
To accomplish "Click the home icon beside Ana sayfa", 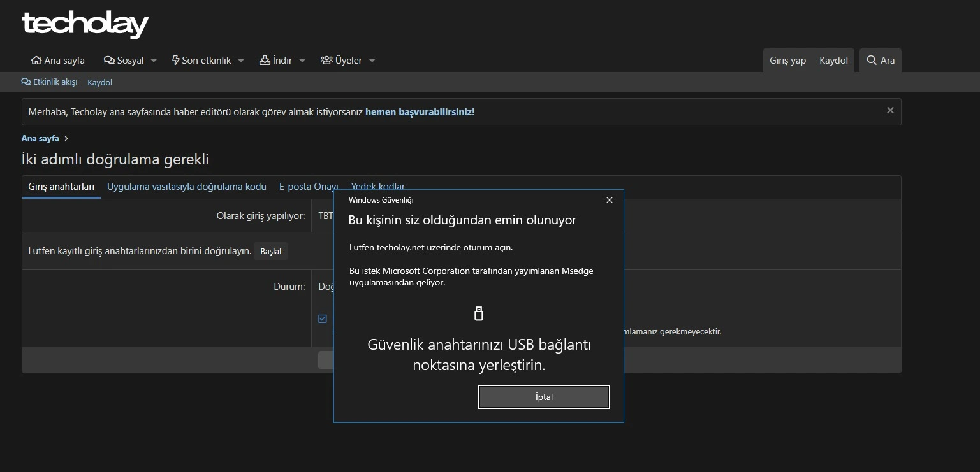I will 36,61.
